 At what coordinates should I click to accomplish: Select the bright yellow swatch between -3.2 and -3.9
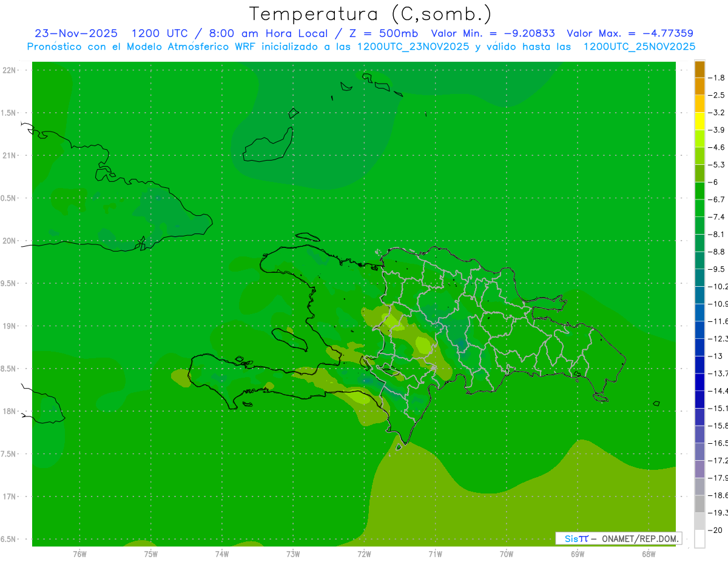click(x=699, y=121)
